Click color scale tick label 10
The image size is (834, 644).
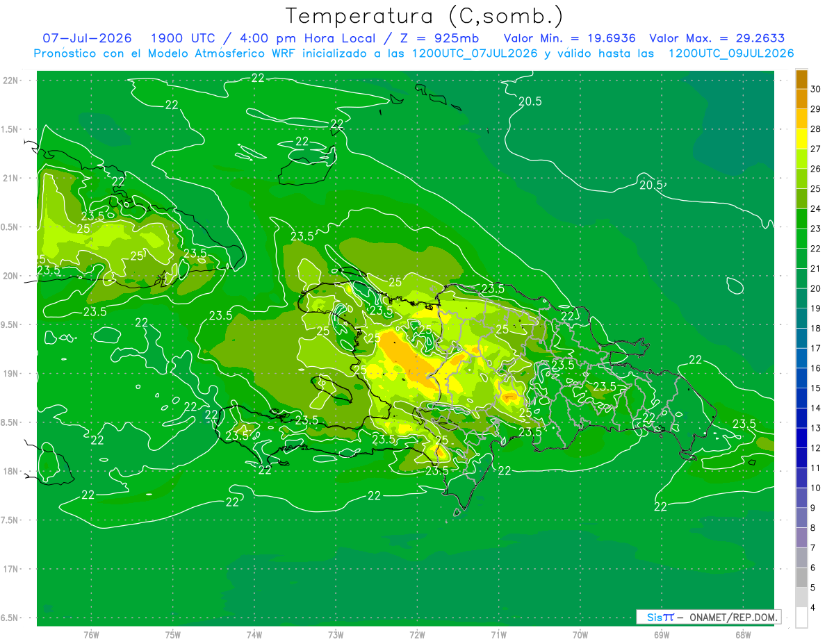click(815, 488)
